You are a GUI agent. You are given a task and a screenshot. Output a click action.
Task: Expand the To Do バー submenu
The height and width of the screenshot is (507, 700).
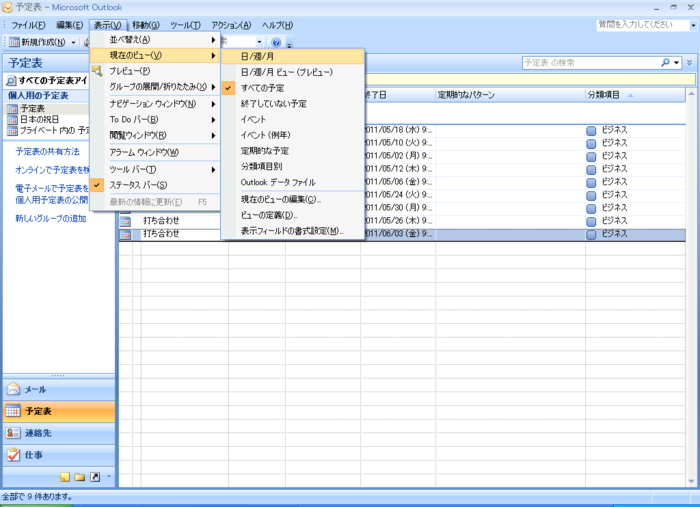[155, 120]
